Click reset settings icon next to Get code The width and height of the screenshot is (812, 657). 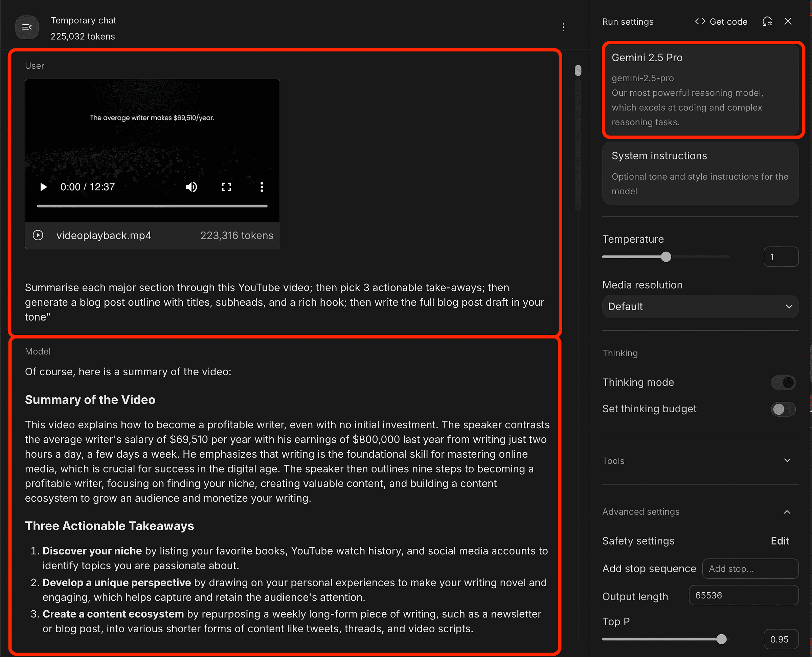coord(767,22)
